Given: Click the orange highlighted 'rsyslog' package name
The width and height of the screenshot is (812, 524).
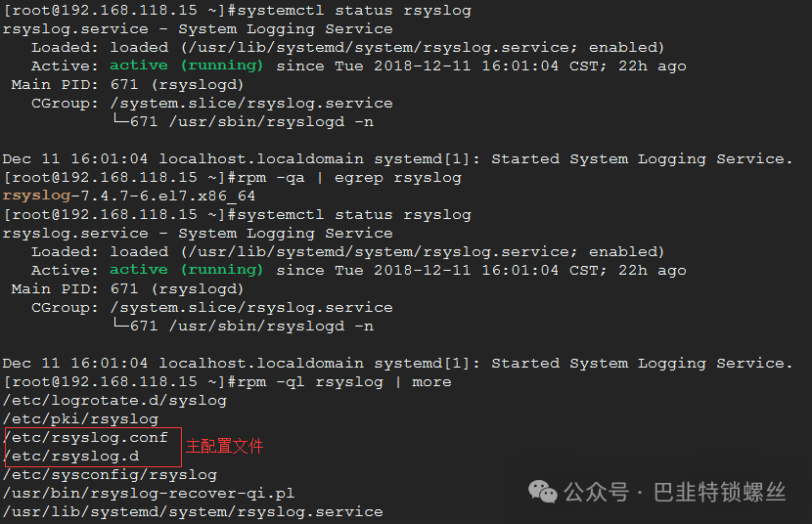Looking at the screenshot, I should [x=36, y=196].
